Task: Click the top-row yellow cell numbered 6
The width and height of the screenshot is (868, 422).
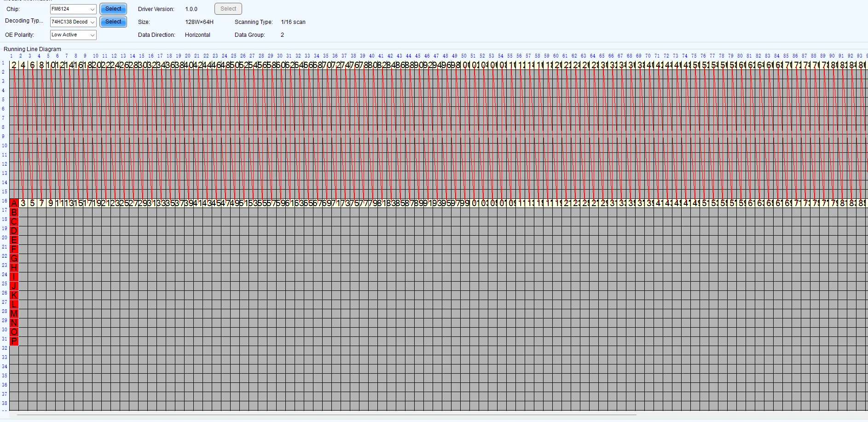Action: tap(32, 65)
